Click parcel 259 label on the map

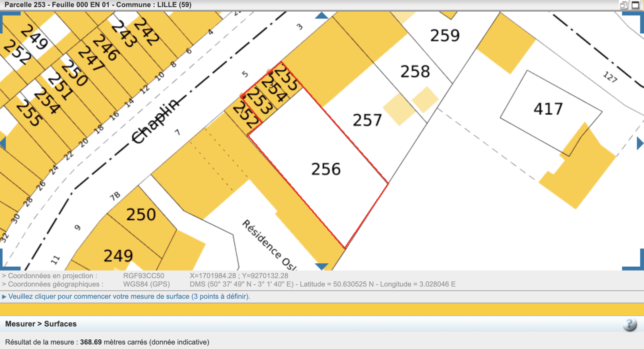coord(445,35)
